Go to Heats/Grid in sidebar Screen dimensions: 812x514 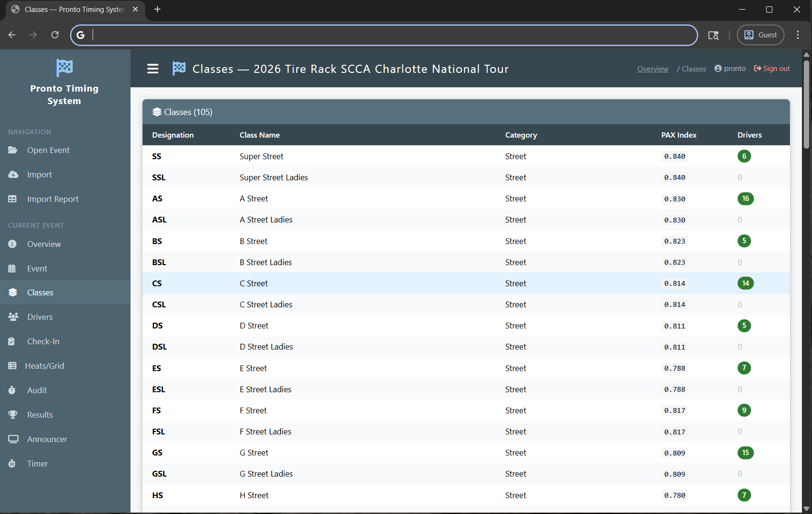click(44, 366)
